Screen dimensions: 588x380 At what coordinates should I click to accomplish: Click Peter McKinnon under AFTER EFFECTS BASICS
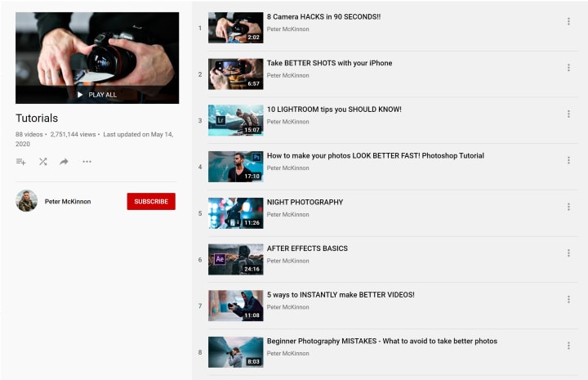pos(288,261)
